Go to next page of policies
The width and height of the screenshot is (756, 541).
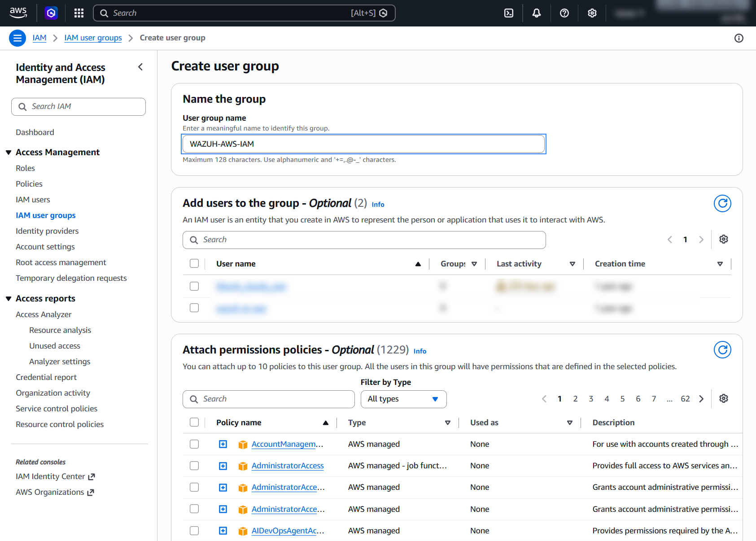point(701,399)
